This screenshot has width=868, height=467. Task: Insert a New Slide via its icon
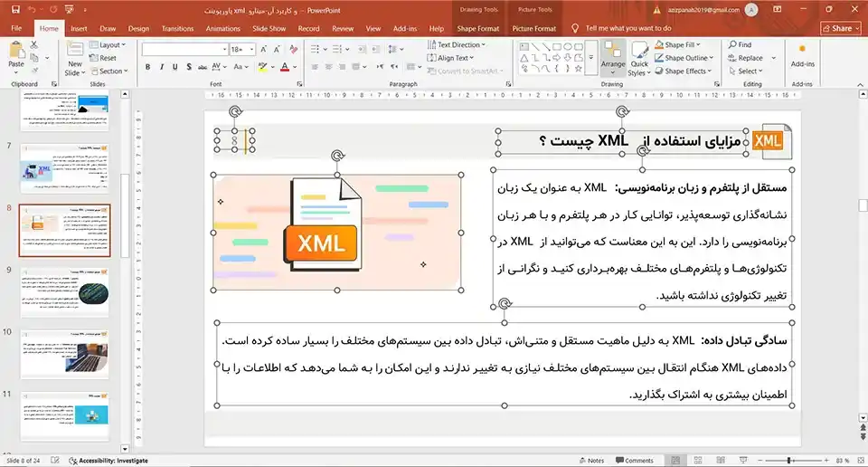[75, 51]
